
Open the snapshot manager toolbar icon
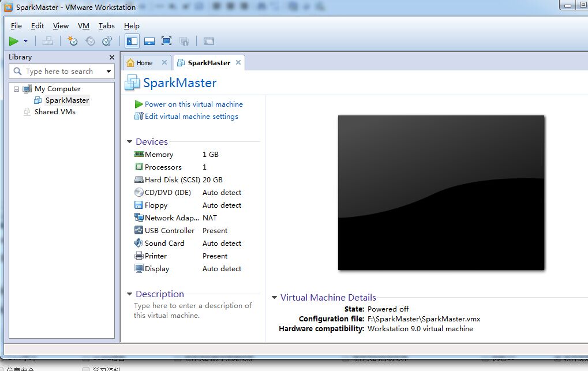(107, 42)
